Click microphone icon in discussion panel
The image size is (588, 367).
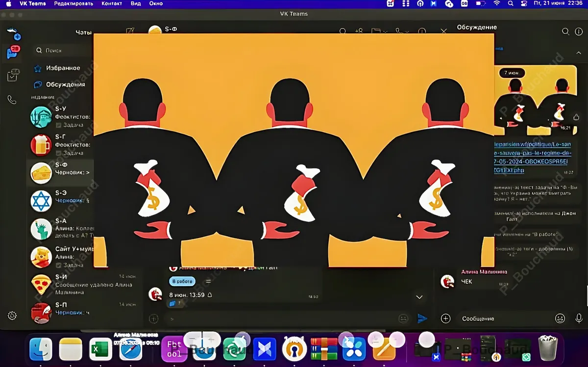click(x=579, y=318)
